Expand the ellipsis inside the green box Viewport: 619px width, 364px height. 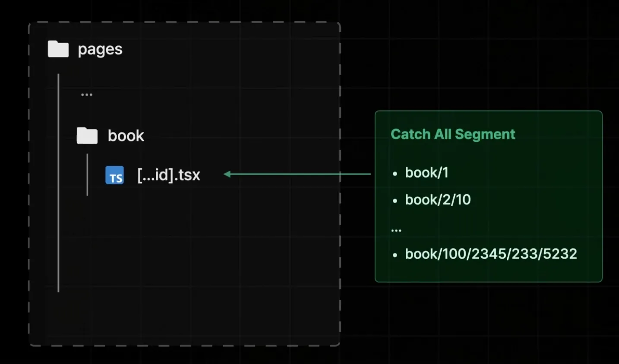396,231
